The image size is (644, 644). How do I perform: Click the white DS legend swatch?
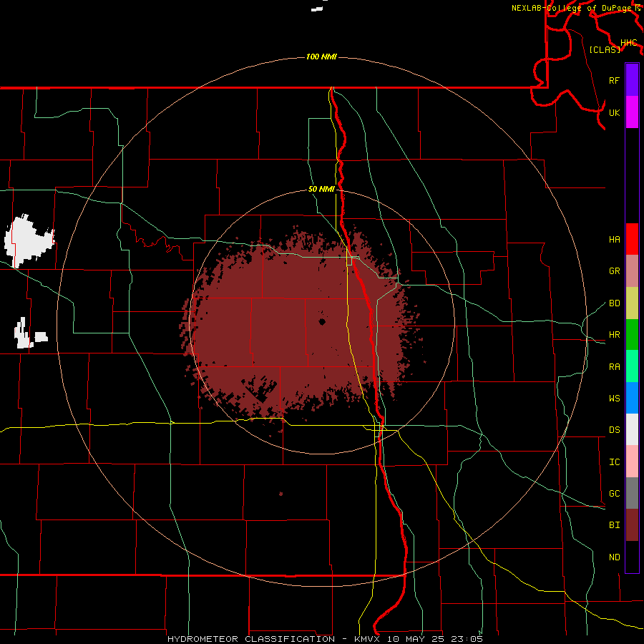(x=632, y=429)
